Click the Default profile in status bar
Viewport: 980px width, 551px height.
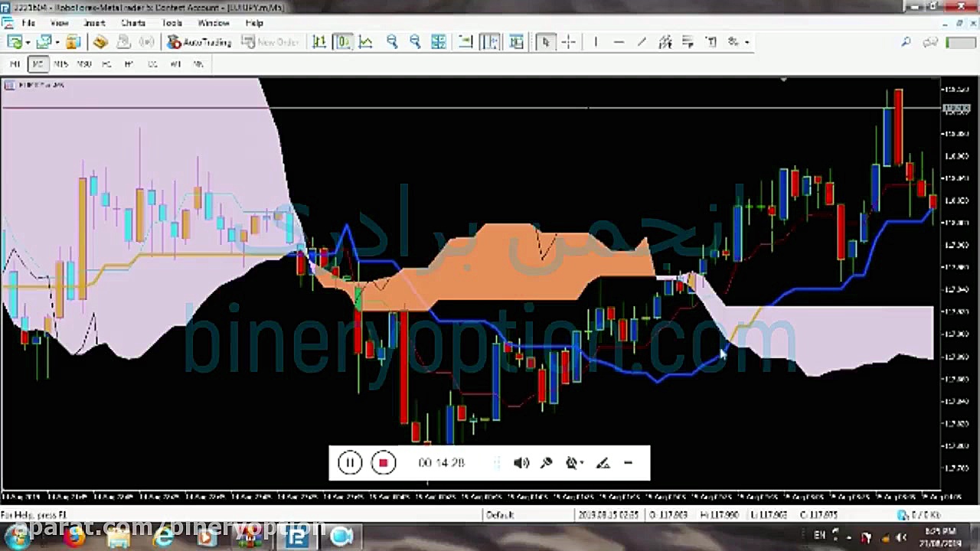pos(500,515)
